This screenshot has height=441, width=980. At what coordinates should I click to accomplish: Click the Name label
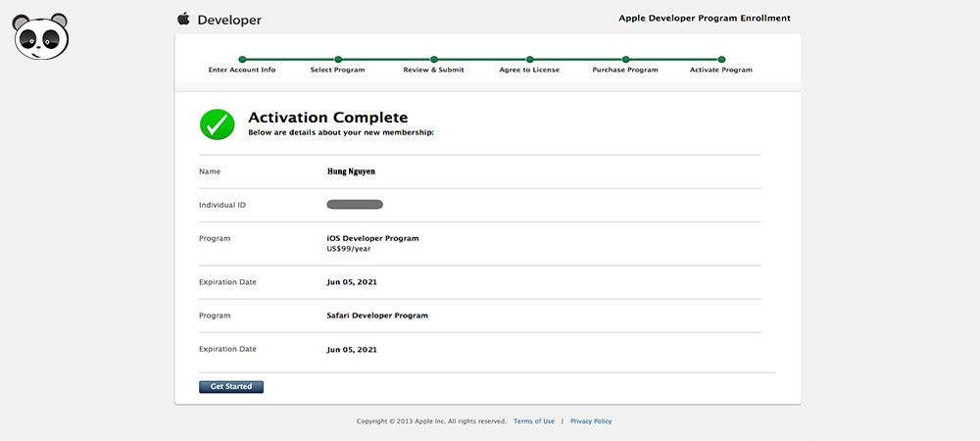coord(210,171)
